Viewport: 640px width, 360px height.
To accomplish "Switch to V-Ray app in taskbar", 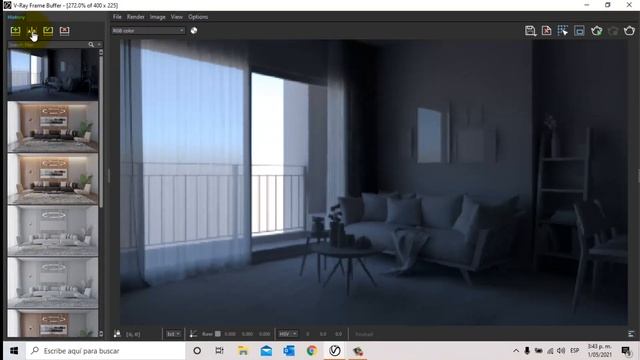I will coord(335,351).
